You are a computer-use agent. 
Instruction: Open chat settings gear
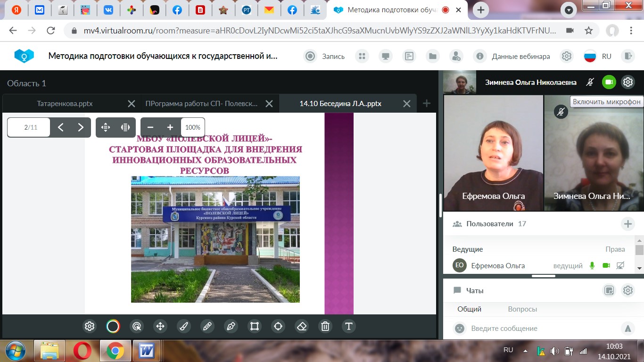point(628,290)
